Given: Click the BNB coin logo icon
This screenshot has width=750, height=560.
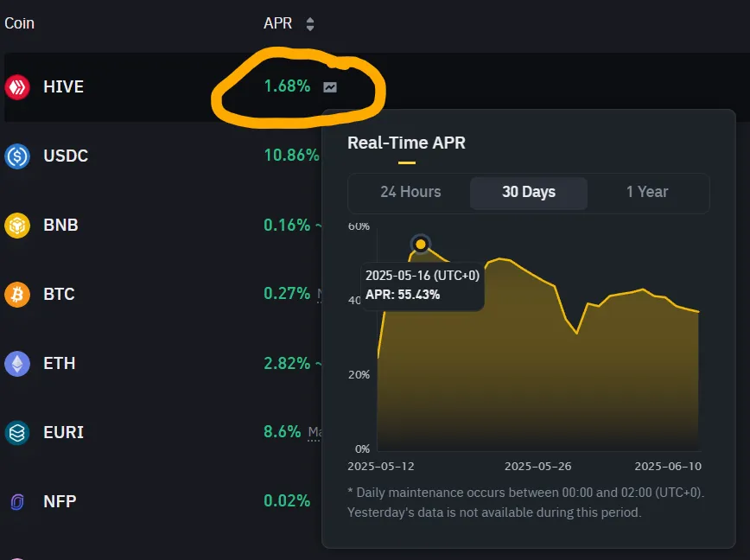Looking at the screenshot, I should (17, 226).
